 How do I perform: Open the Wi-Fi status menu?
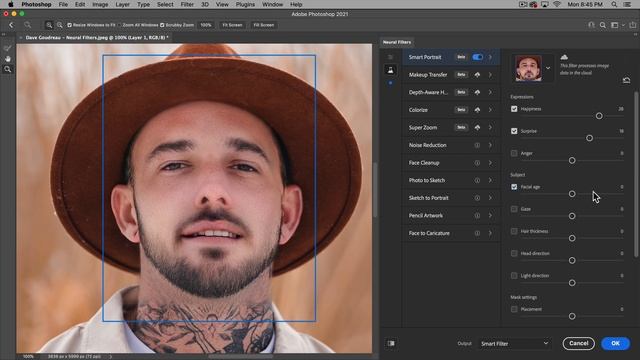[557, 4]
